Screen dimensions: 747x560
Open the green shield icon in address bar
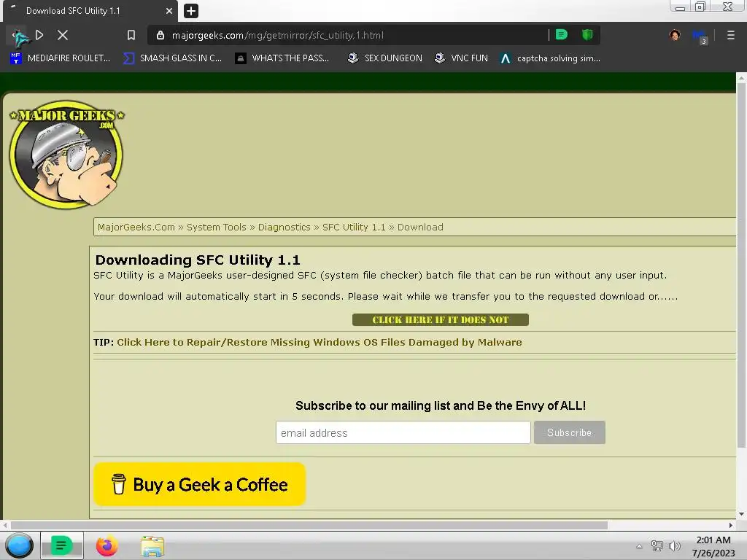pos(587,35)
